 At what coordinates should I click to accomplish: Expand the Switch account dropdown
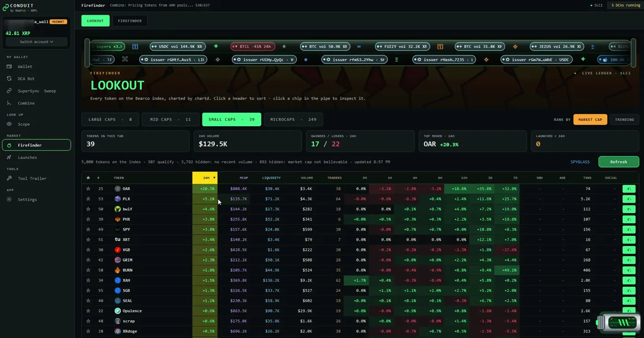coord(36,42)
